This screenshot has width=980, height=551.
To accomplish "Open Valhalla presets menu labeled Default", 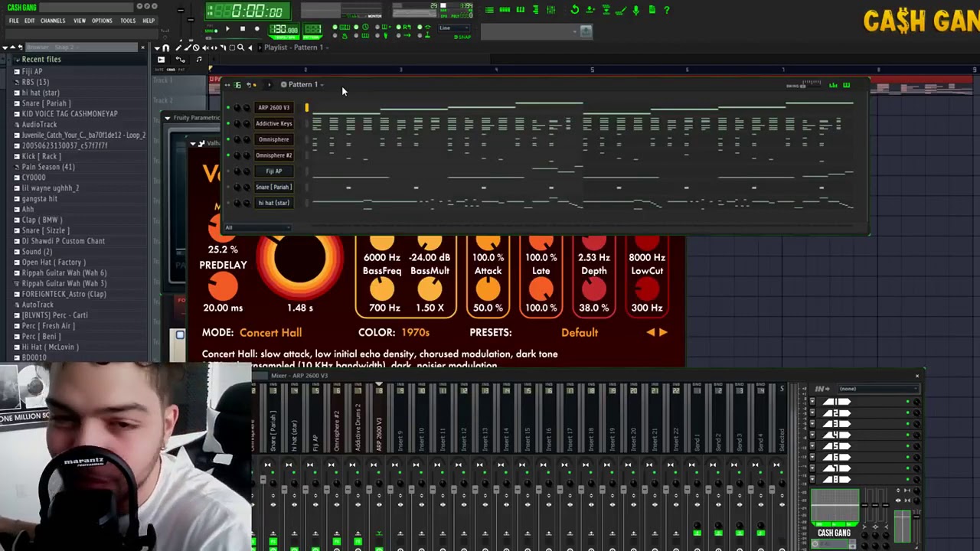I will [x=580, y=333].
